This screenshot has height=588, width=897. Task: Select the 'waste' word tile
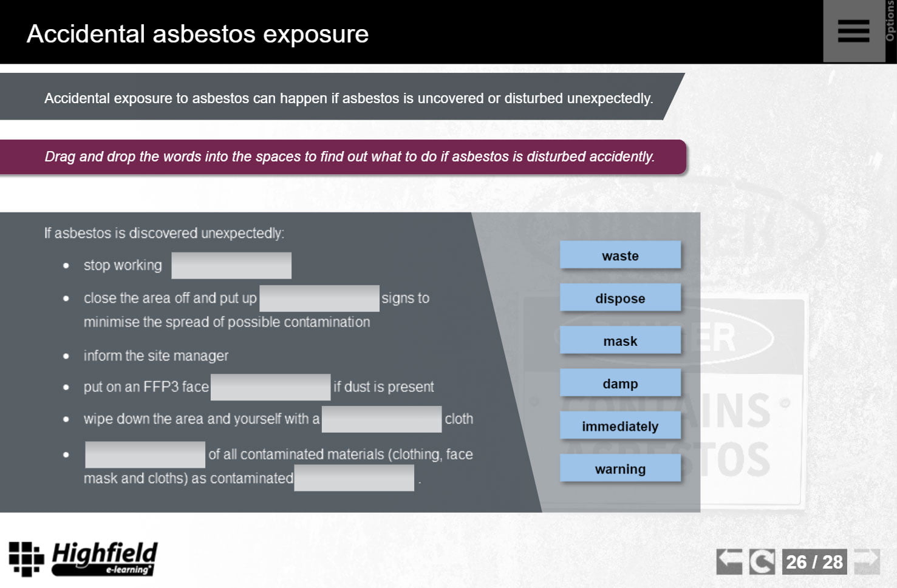[x=620, y=255]
